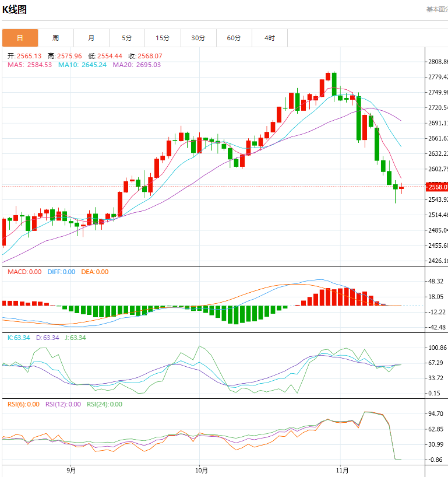Choose the 30分 interval tab
The height and width of the screenshot is (477, 448).
tap(198, 38)
